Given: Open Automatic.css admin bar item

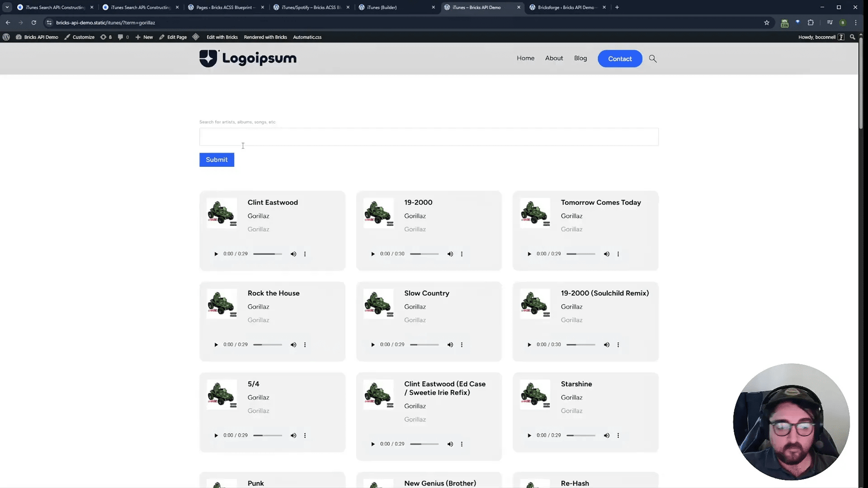Looking at the screenshot, I should click(x=307, y=37).
